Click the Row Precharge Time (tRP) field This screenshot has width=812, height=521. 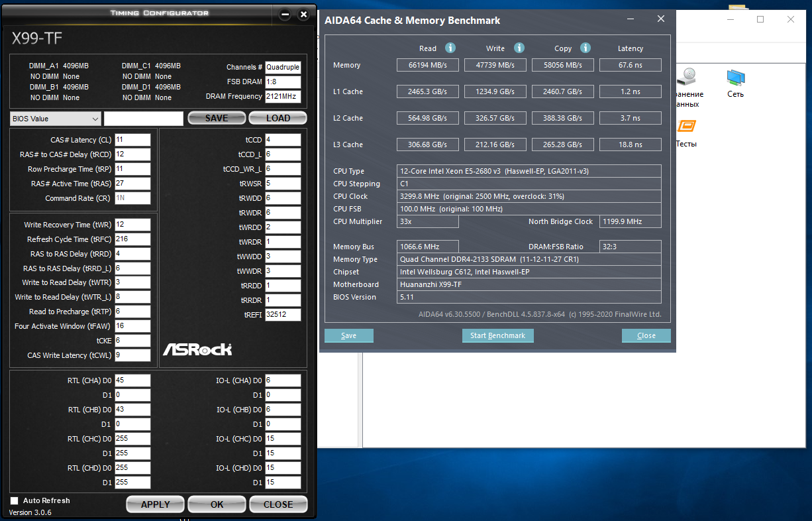pos(132,169)
